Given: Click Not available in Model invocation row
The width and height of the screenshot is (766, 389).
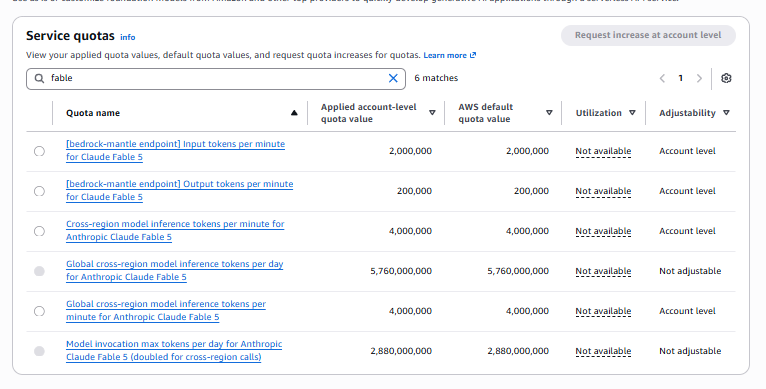Looking at the screenshot, I should (603, 352).
